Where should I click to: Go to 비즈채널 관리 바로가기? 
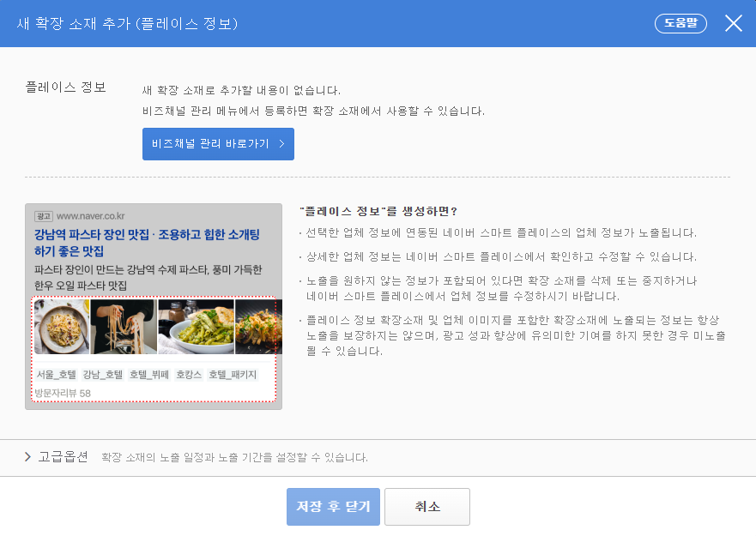tap(218, 143)
